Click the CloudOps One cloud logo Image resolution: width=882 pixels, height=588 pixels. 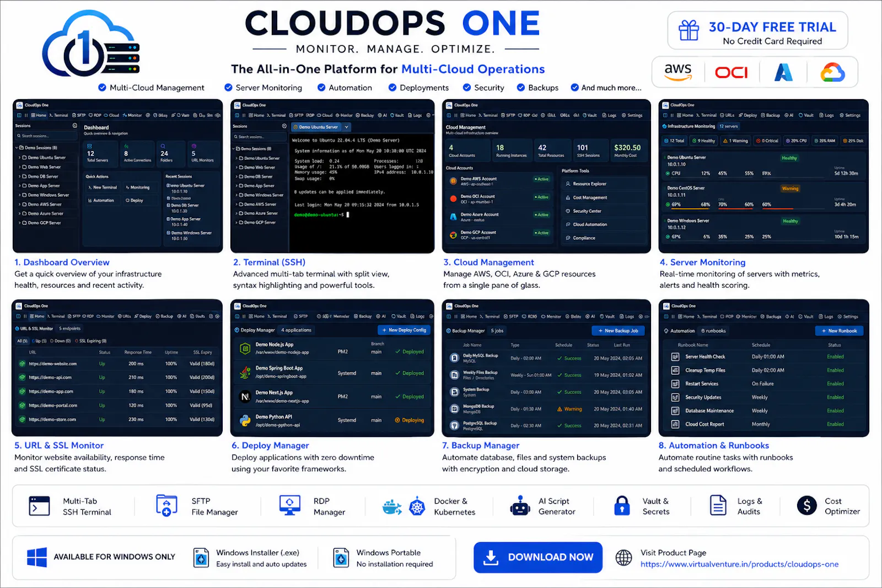[91, 45]
